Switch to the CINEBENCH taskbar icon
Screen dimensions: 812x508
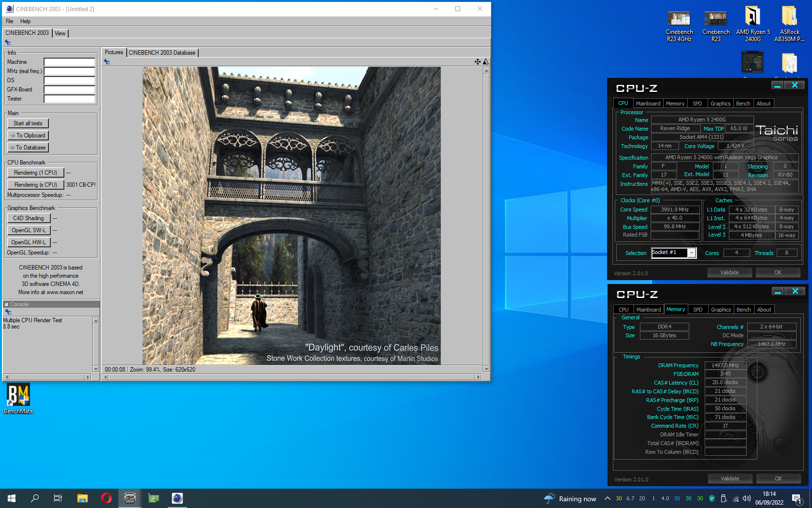click(177, 498)
